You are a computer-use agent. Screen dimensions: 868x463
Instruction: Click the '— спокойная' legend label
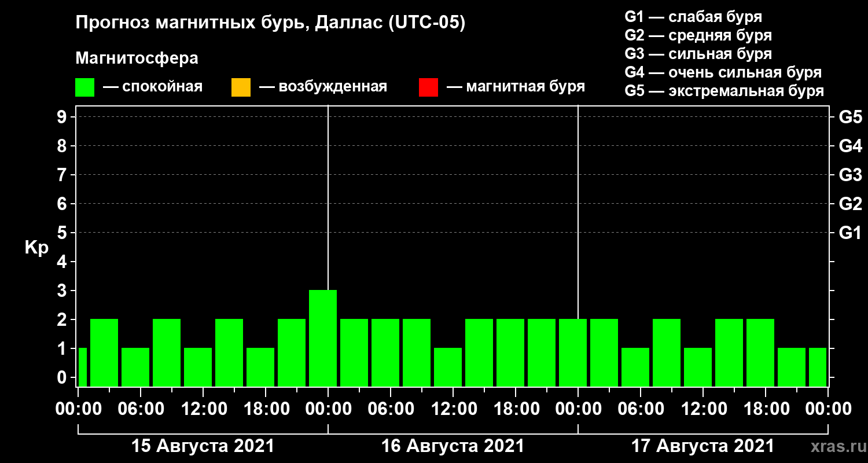[x=153, y=87]
